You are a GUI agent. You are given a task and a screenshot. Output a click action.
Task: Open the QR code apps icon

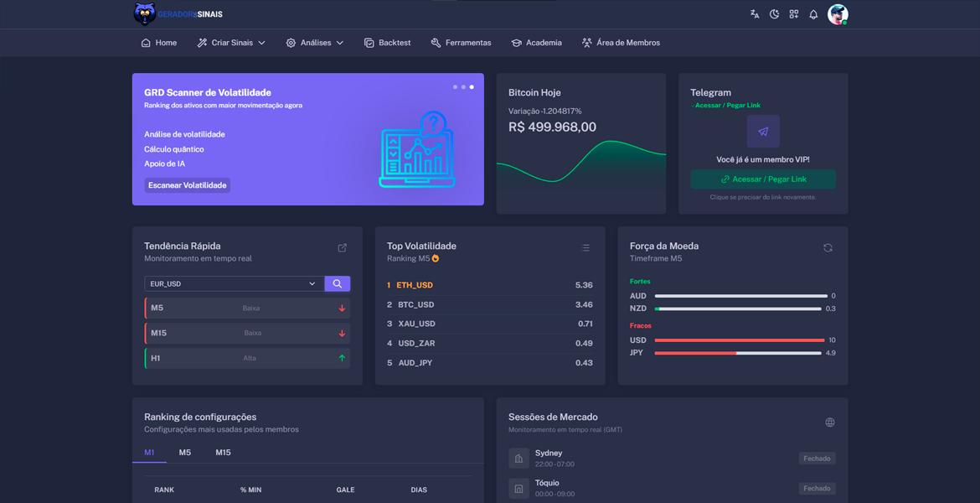(x=793, y=14)
